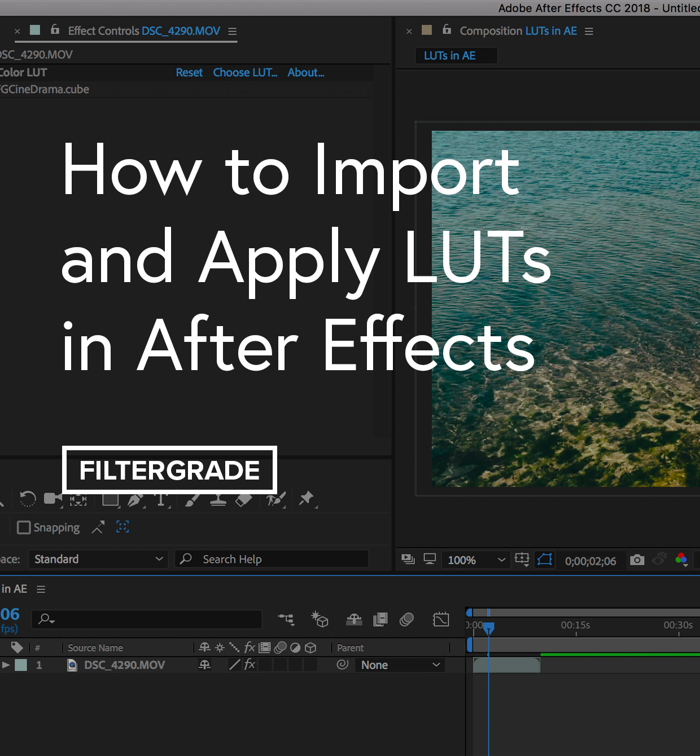Screen dimensions: 700x756
Task: Select the Type tool
Action: click(x=161, y=499)
